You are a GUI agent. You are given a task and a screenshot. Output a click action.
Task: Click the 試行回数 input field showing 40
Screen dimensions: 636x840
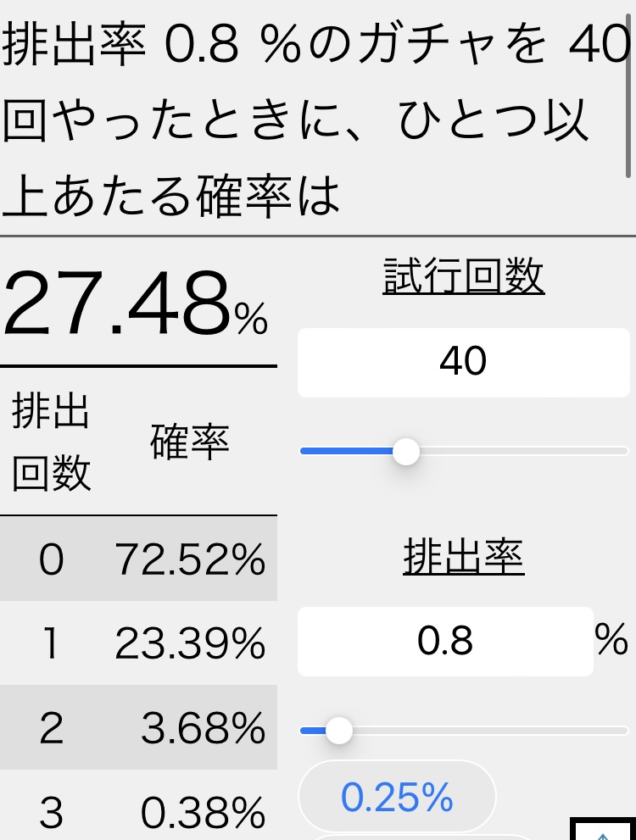[x=463, y=362]
